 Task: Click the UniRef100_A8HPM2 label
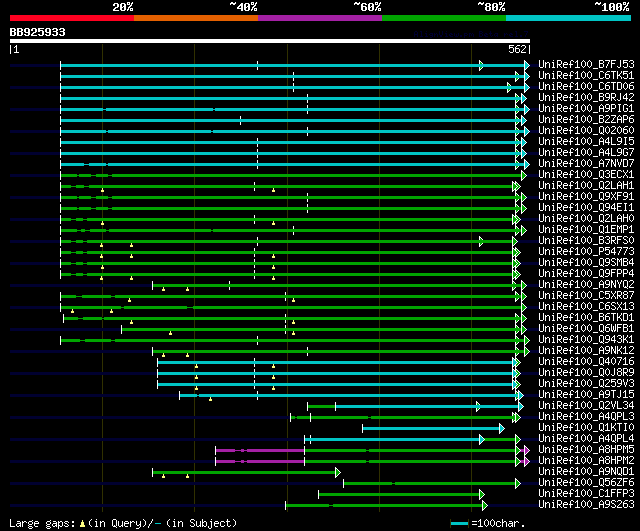(586, 461)
